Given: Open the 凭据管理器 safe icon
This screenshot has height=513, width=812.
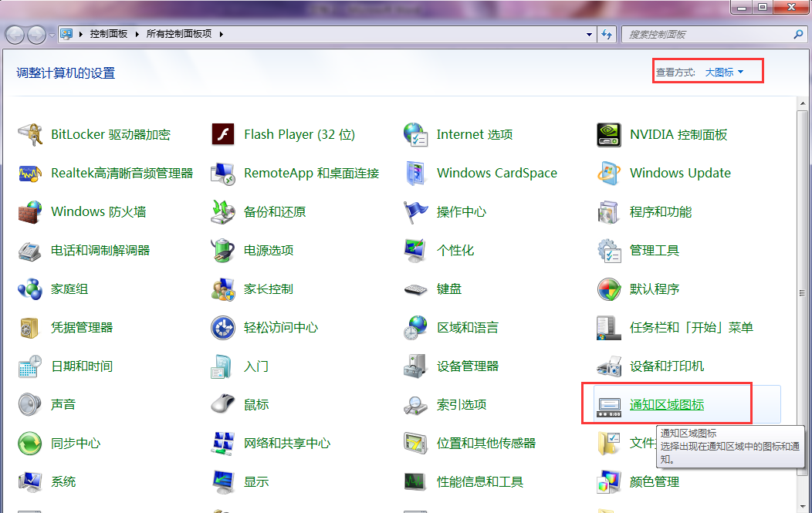Looking at the screenshot, I should click(30, 328).
